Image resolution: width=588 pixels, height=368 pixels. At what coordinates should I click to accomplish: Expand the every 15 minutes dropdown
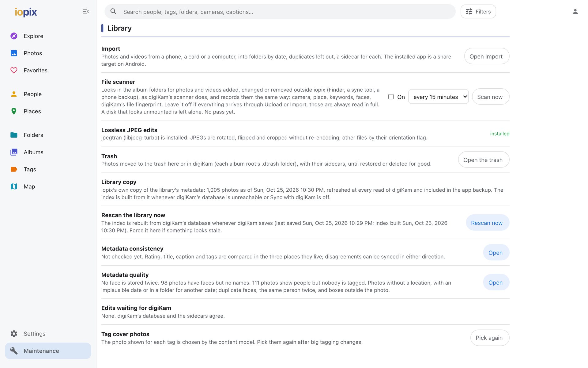point(438,97)
